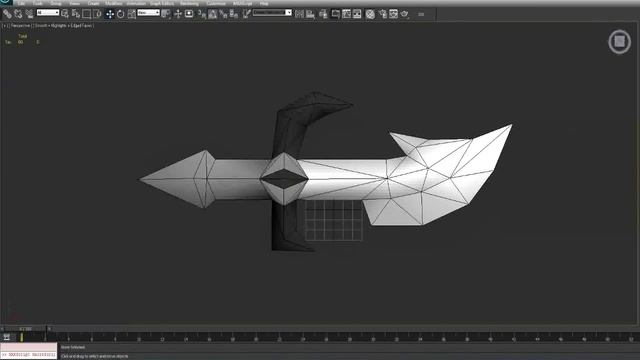Open the Mini Curve Editor by the timeline
Screen dimensions: 640x360
tap(7, 337)
